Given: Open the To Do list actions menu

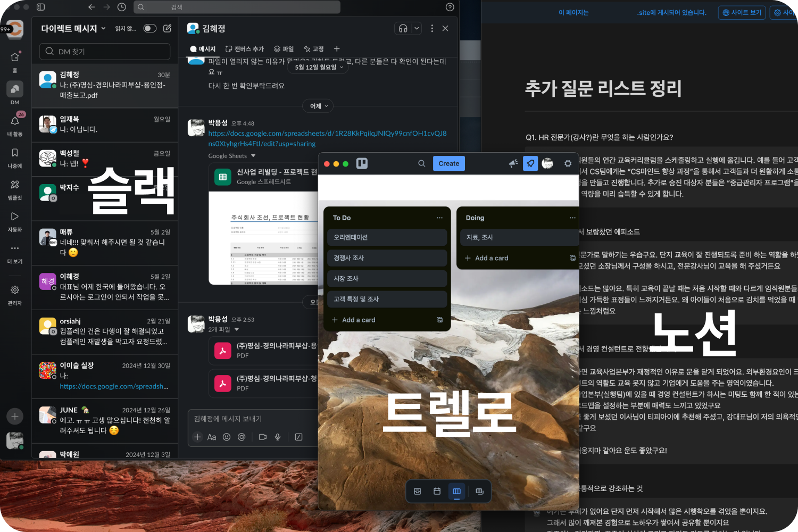Looking at the screenshot, I should 439,218.
